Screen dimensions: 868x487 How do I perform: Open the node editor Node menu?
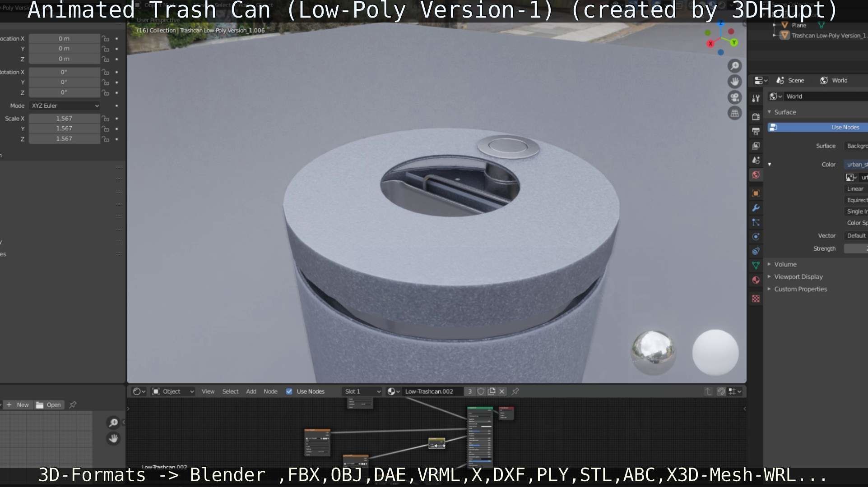pos(270,391)
